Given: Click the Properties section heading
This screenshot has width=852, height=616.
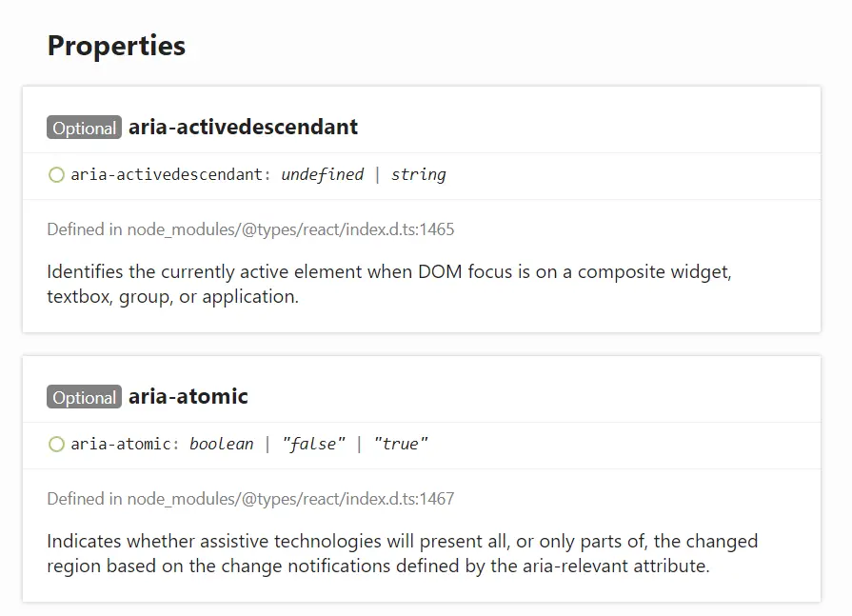Looking at the screenshot, I should [116, 46].
